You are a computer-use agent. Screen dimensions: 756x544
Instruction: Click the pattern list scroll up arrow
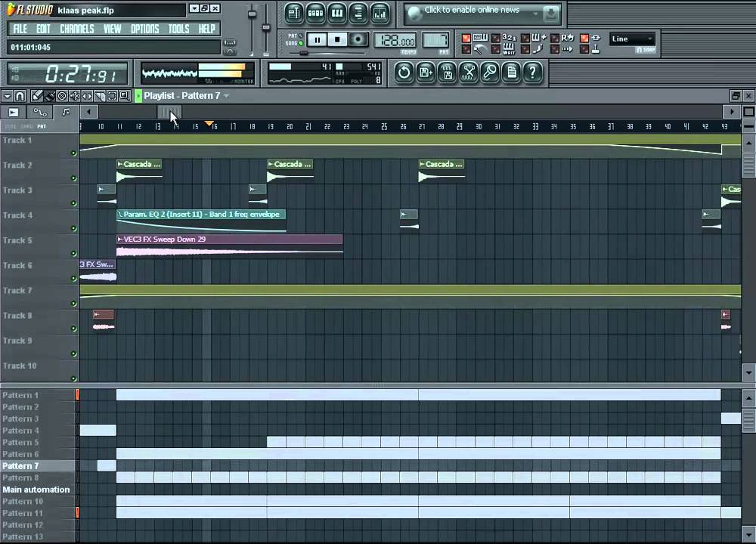coord(748,398)
